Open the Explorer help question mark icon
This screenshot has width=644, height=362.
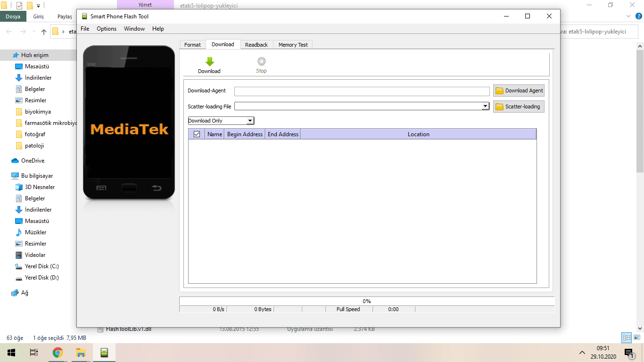point(639,16)
